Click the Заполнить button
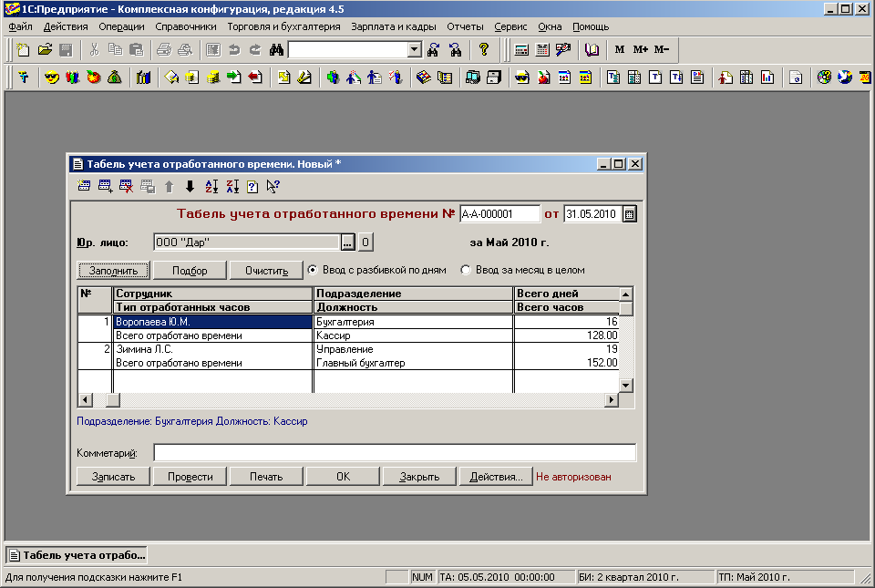875x588 pixels. click(113, 271)
